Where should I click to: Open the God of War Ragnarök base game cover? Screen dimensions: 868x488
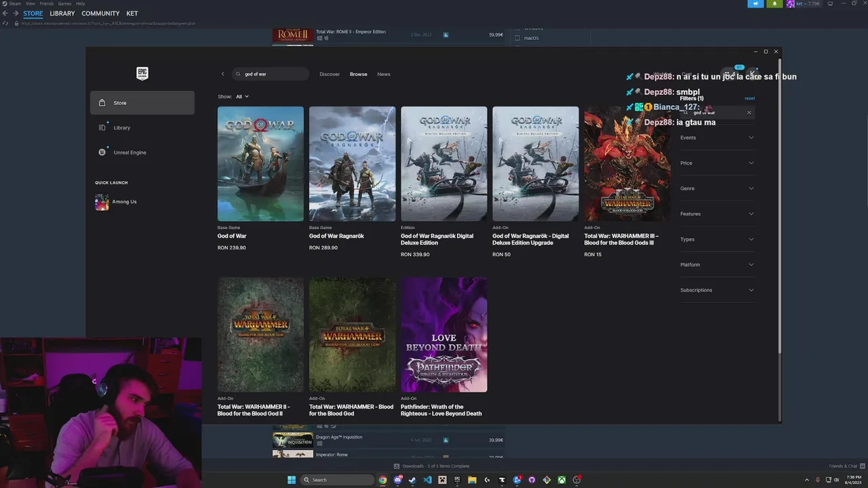tap(352, 163)
